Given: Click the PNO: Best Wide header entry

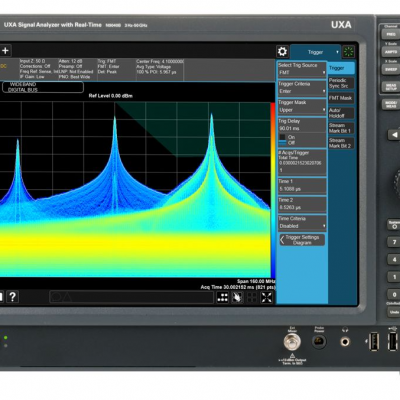Looking at the screenshot, I should [x=74, y=77].
